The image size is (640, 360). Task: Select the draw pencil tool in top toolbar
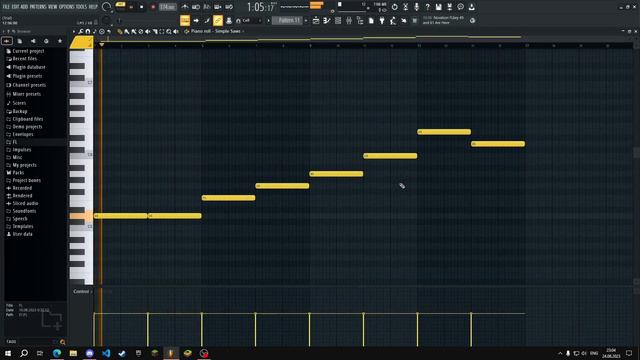[x=207, y=20]
